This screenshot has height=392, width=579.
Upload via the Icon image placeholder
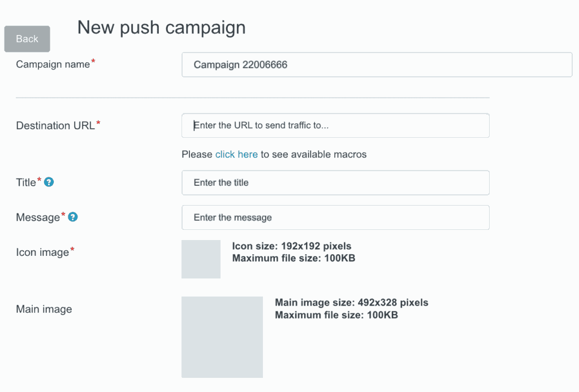tap(201, 259)
